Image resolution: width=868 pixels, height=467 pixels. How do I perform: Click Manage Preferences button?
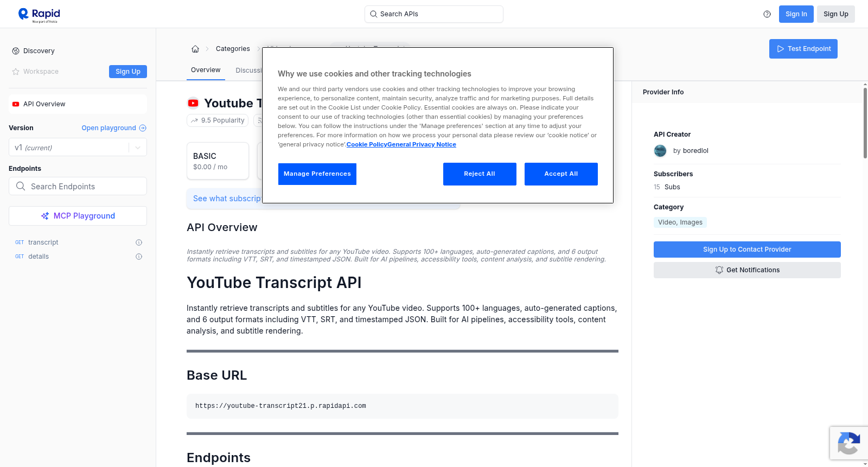[317, 174]
